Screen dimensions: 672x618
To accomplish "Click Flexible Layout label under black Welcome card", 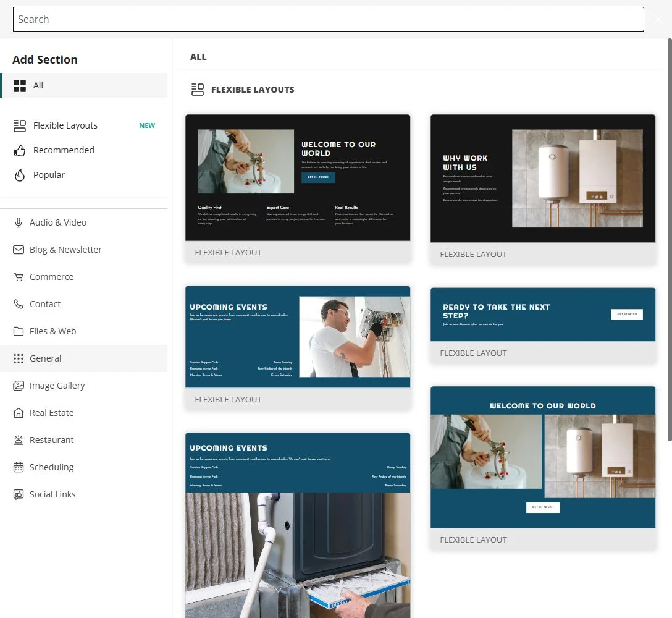I will (x=228, y=253).
